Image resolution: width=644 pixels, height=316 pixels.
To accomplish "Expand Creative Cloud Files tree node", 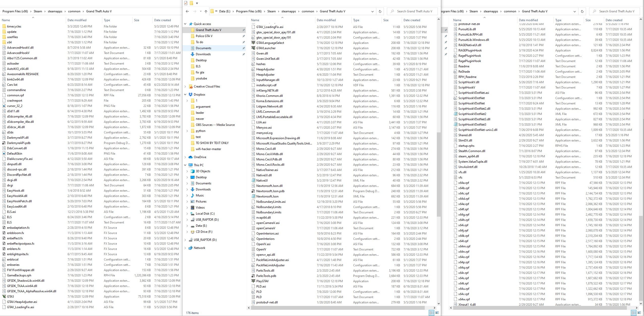I will click(186, 87).
